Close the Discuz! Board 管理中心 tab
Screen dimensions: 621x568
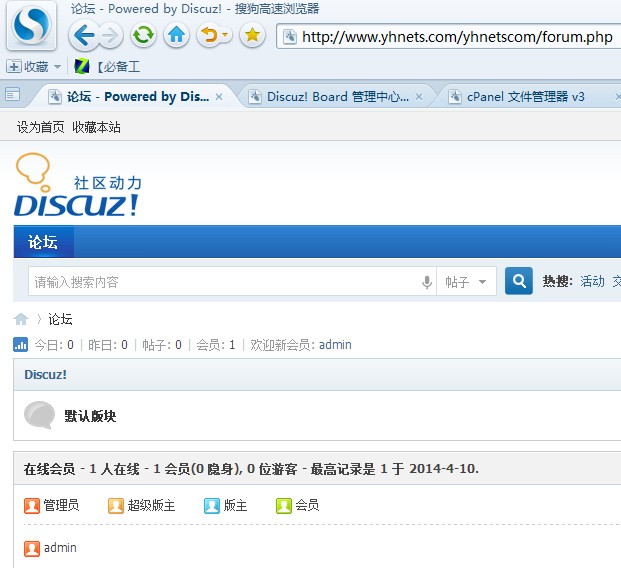419,97
